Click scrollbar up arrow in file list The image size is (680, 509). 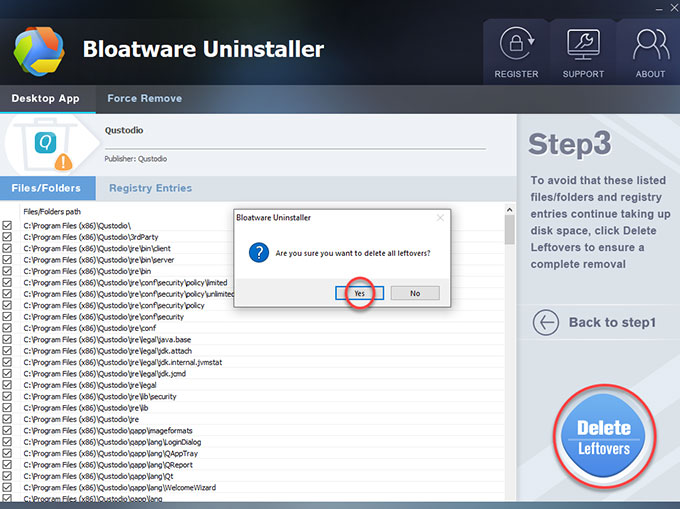[x=510, y=210]
